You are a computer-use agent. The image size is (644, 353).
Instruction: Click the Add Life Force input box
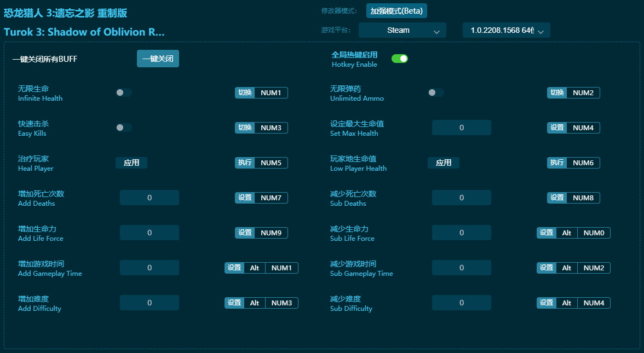[x=149, y=232]
